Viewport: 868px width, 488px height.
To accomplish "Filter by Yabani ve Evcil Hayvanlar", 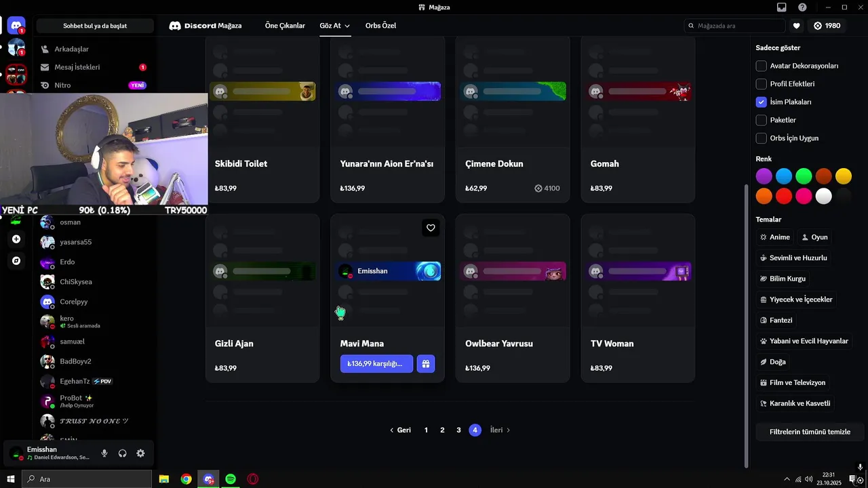I will [x=804, y=341].
